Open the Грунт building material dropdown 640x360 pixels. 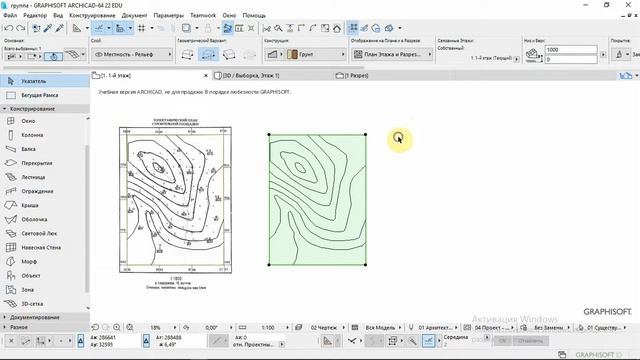pos(316,54)
